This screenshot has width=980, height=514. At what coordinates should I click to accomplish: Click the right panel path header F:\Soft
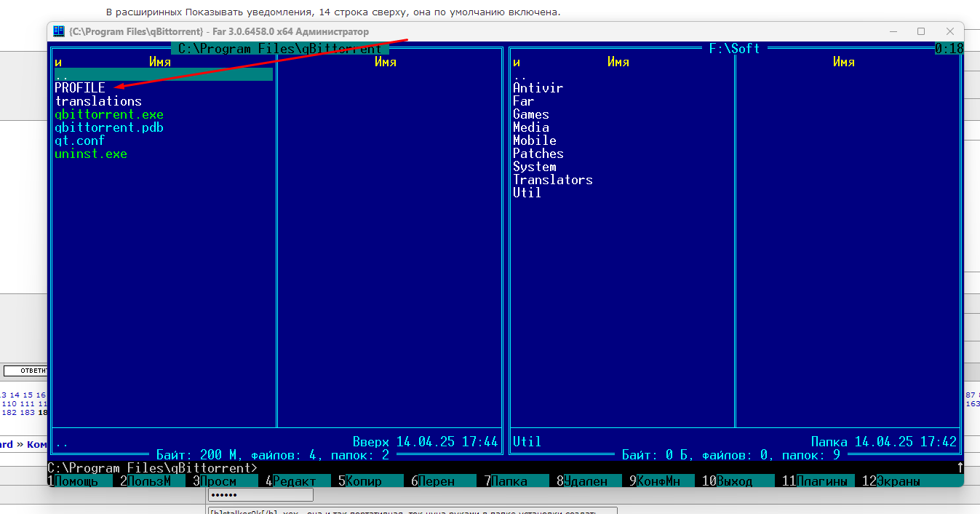pos(734,49)
